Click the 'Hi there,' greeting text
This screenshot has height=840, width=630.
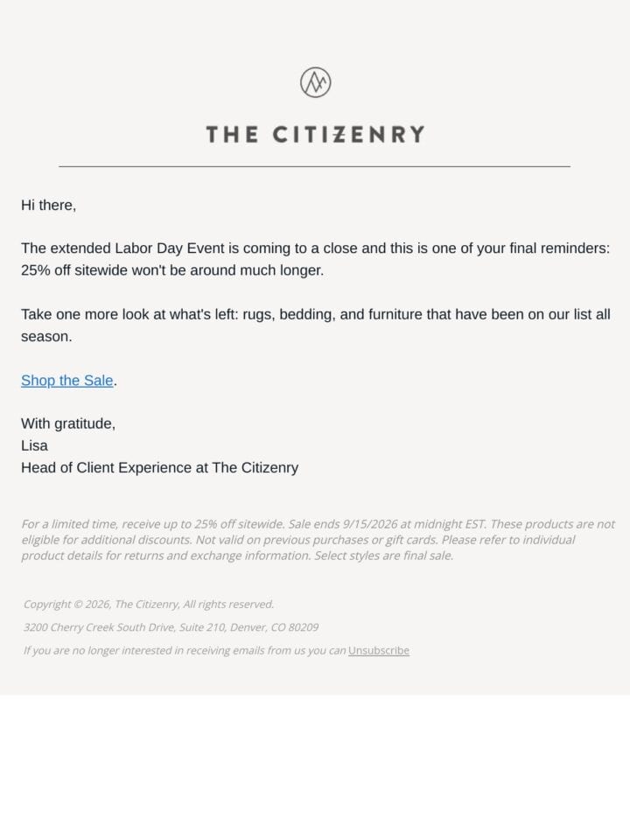[x=49, y=205]
